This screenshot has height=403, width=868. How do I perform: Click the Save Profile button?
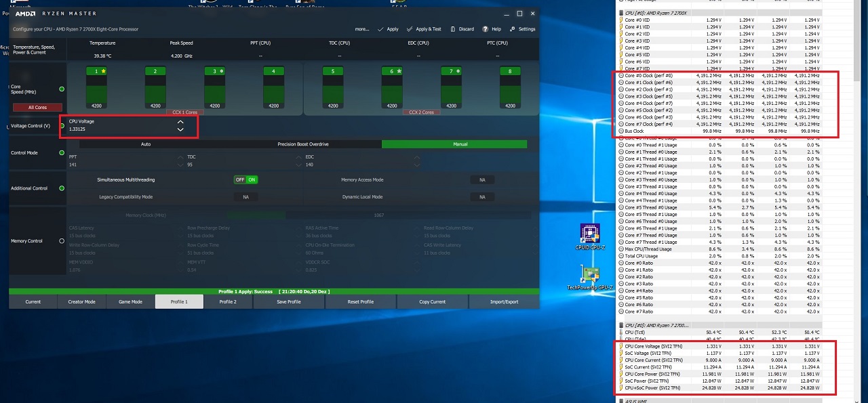289,302
